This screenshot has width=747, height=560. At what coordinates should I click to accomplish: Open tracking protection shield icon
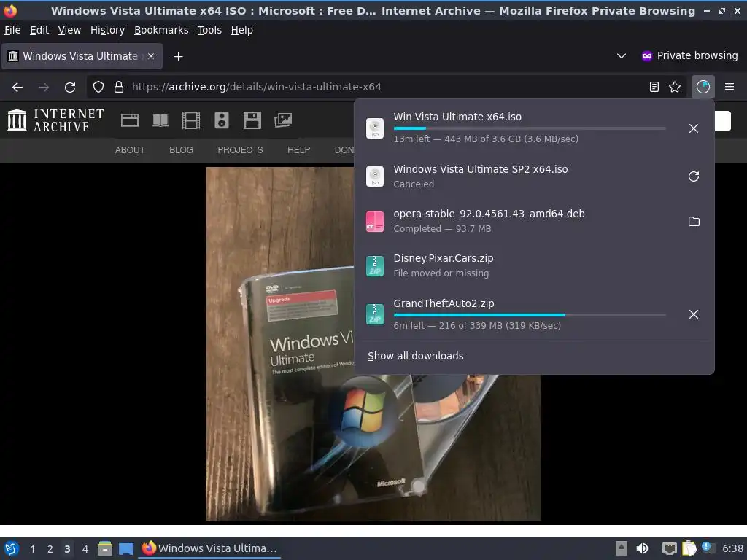[x=98, y=87]
